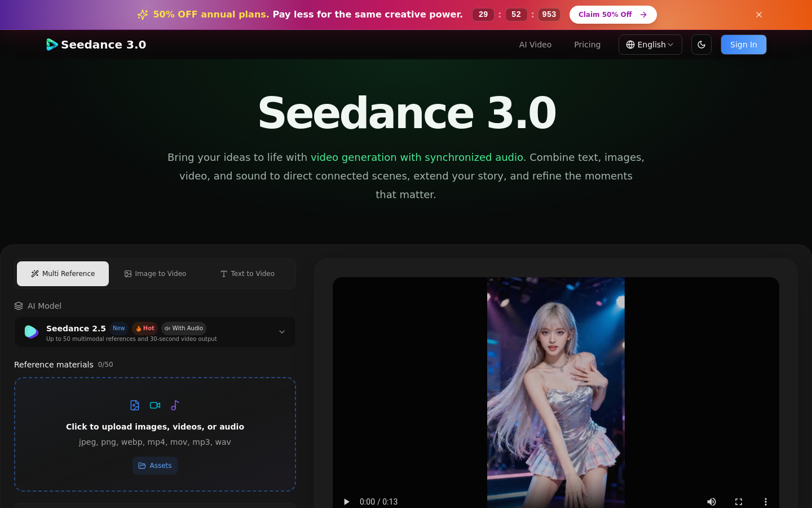Switch to Image to Video tab
812x508 pixels.
155,274
